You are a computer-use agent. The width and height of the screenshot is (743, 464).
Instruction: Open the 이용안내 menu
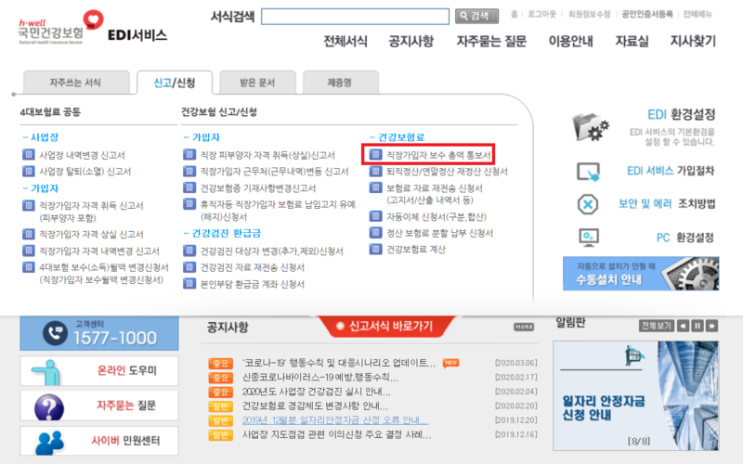pyautogui.click(x=571, y=41)
